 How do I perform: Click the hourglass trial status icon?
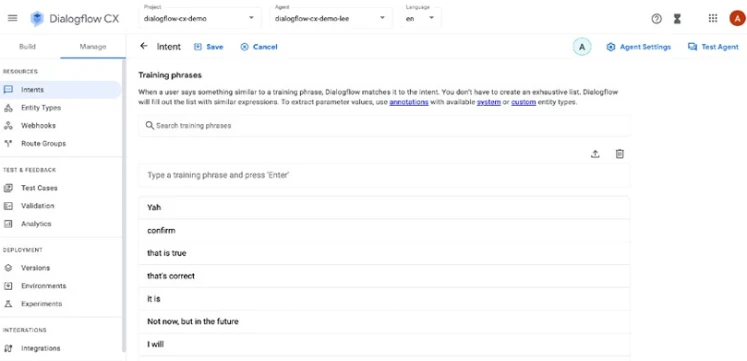677,19
